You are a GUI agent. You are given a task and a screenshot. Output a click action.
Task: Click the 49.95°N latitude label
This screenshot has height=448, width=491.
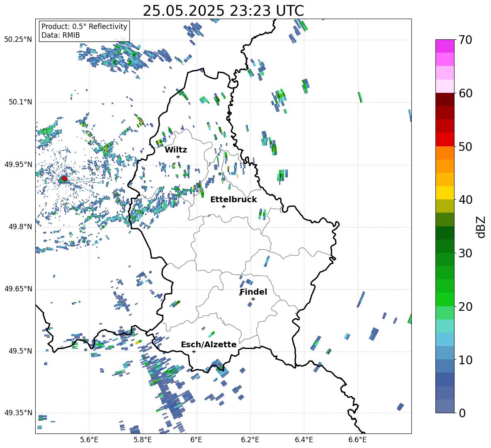18,164
